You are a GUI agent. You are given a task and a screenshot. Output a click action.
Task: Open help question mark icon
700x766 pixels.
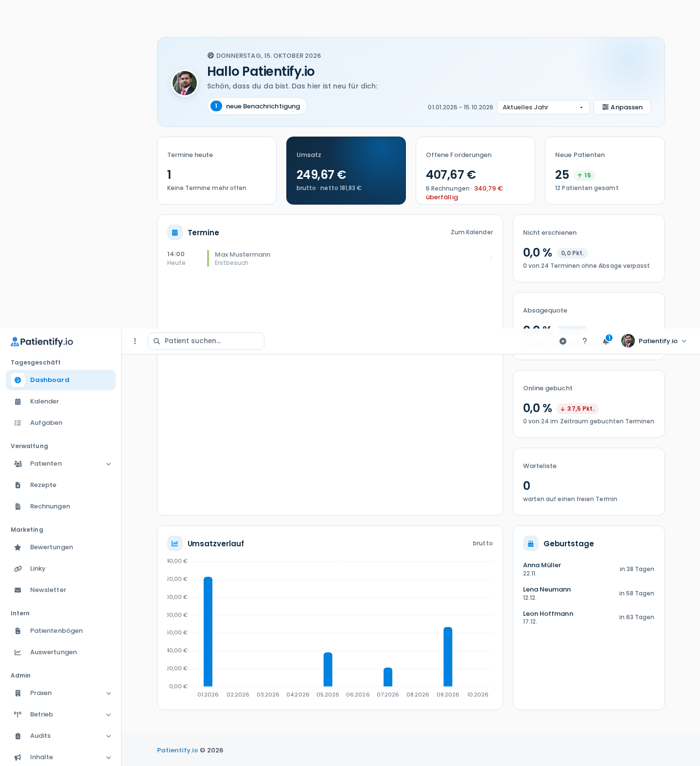tap(585, 341)
